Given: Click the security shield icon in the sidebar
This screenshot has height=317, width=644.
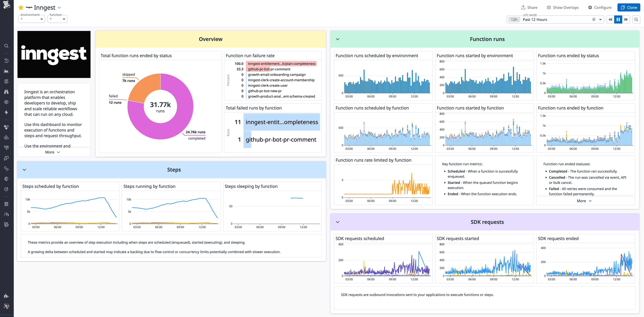Looking at the screenshot, I should pos(6,179).
